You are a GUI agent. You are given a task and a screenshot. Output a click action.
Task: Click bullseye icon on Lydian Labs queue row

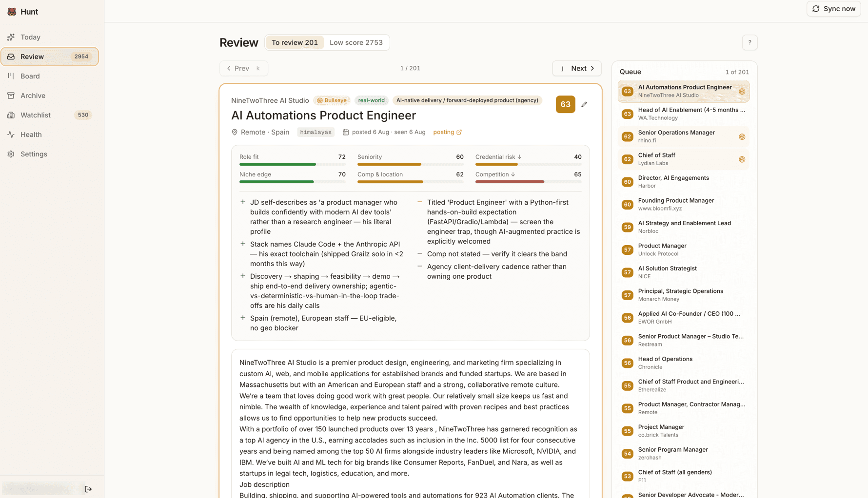tap(742, 159)
